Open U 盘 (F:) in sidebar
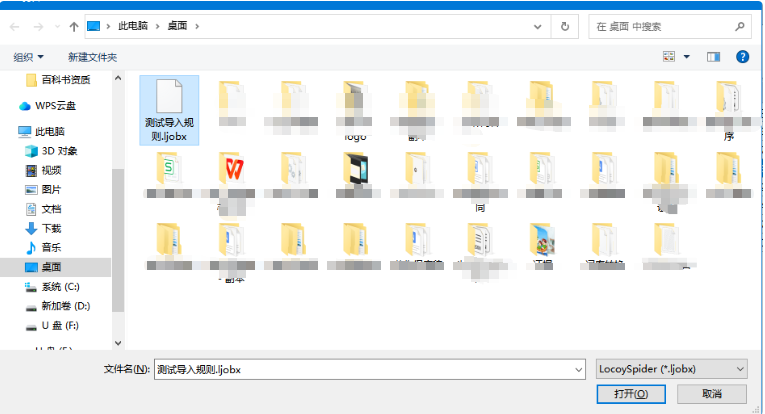765x414 pixels. click(52, 326)
